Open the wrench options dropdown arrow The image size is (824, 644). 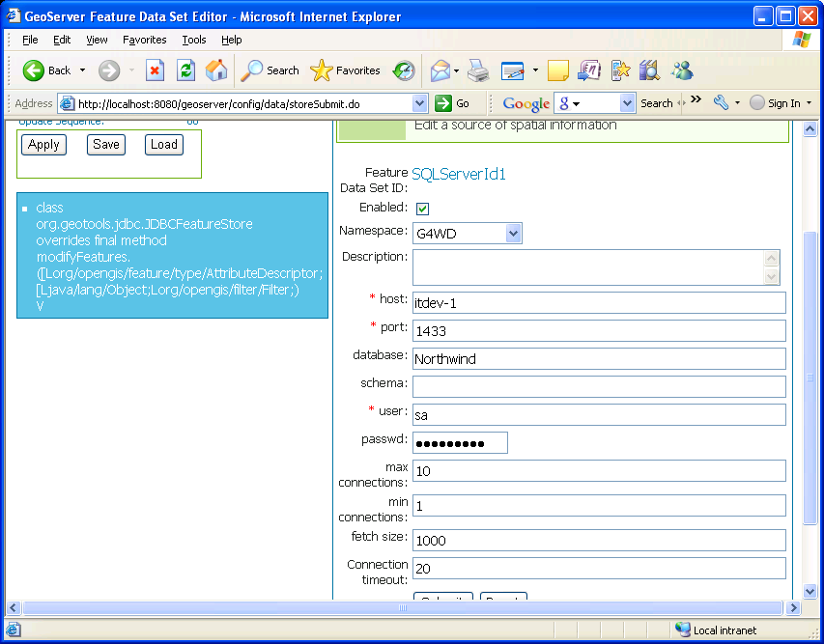737,103
